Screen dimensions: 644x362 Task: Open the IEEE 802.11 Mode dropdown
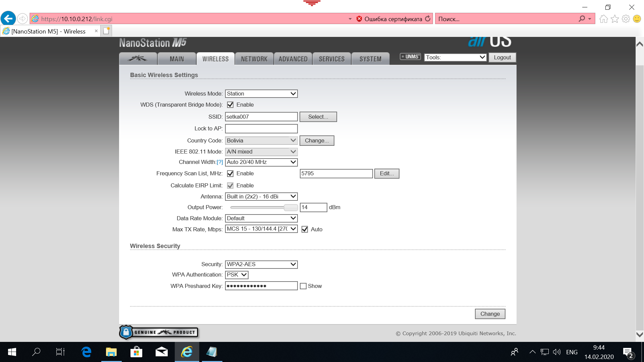[261, 152]
